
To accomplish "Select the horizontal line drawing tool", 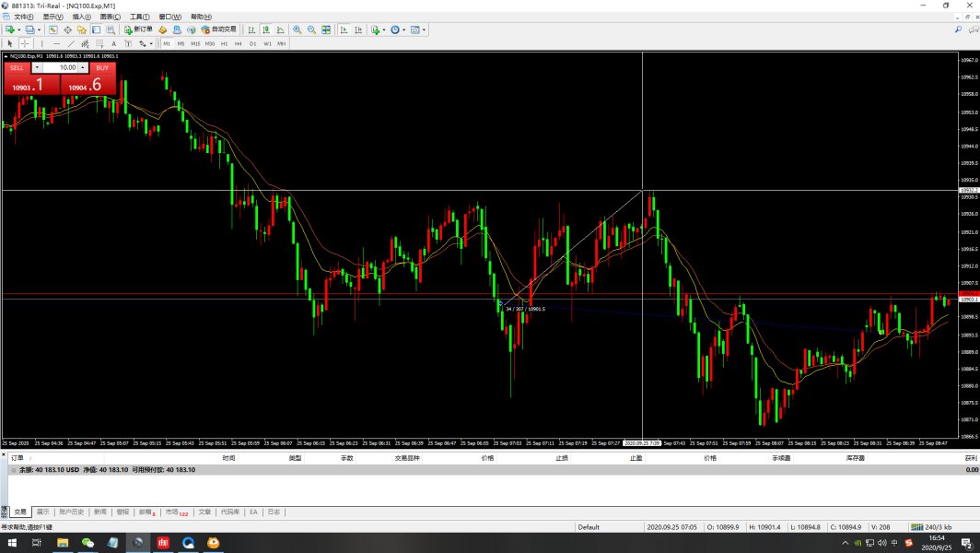I will tap(56, 44).
